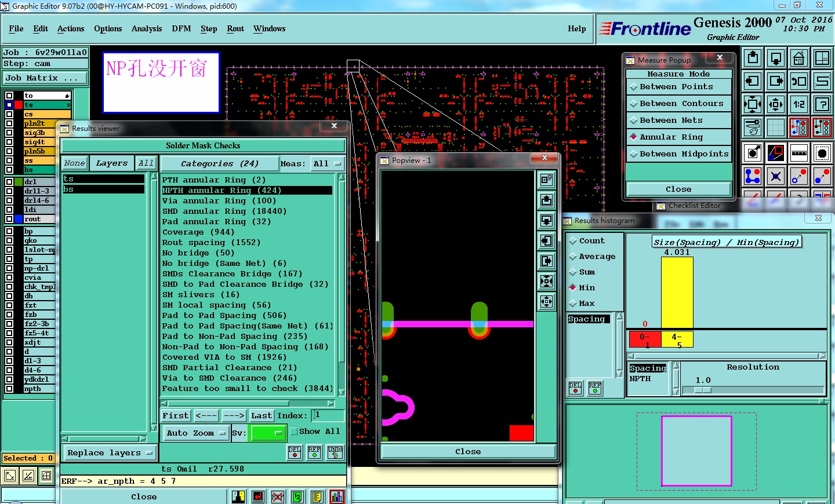Viewport: 835px width, 504px height.
Task: Open the DFM menu
Action: 181,29
